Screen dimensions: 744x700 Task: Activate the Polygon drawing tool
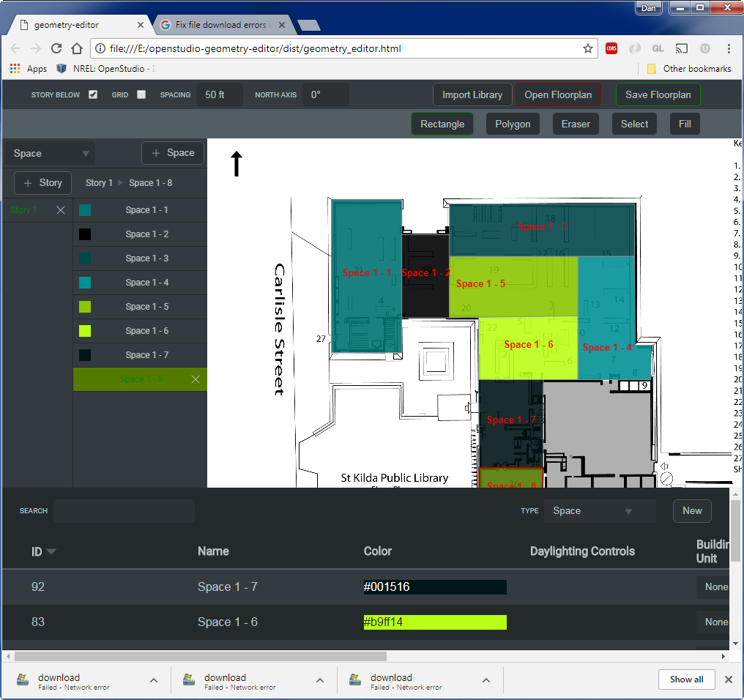click(513, 124)
